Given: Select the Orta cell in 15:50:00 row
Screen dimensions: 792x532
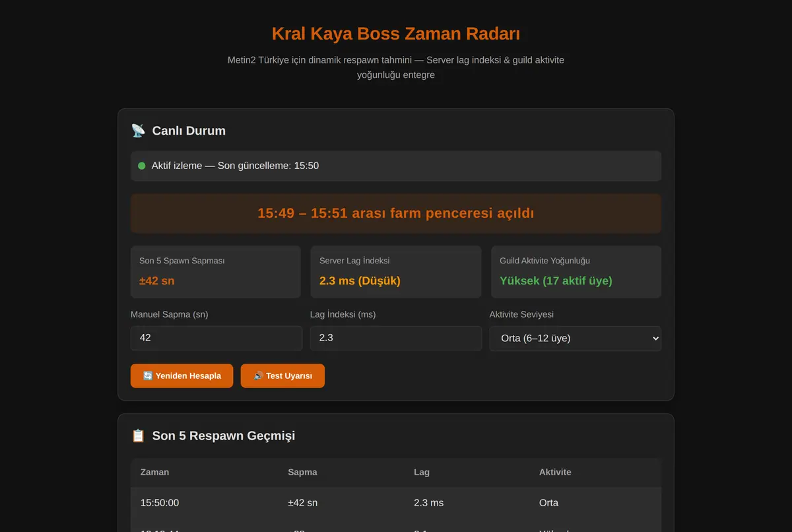Looking at the screenshot, I should pos(548,502).
